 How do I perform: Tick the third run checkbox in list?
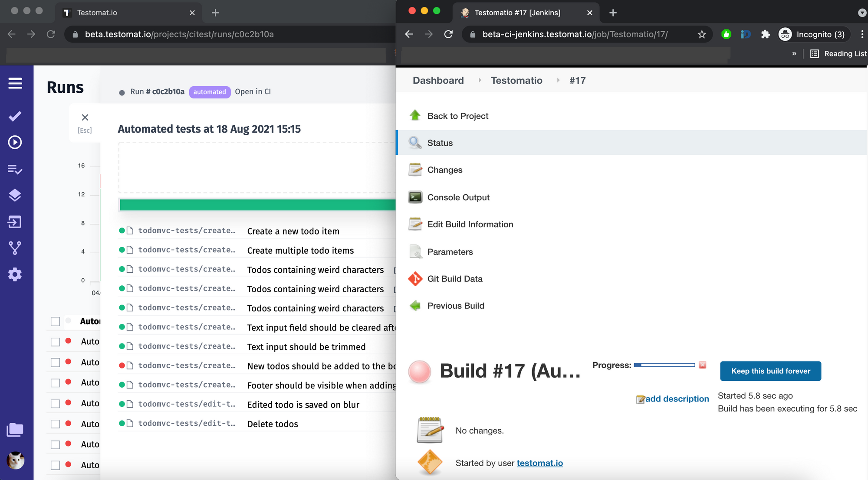point(55,362)
